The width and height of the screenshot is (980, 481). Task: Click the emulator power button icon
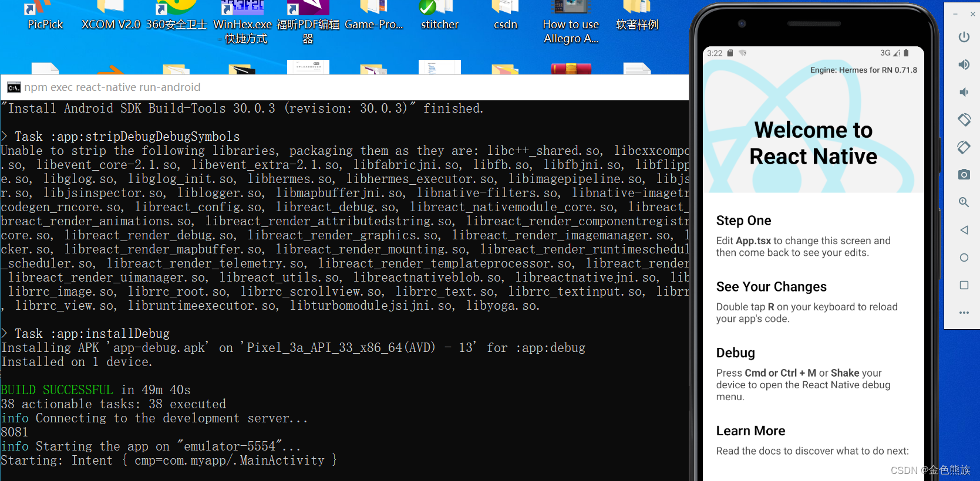click(x=964, y=37)
